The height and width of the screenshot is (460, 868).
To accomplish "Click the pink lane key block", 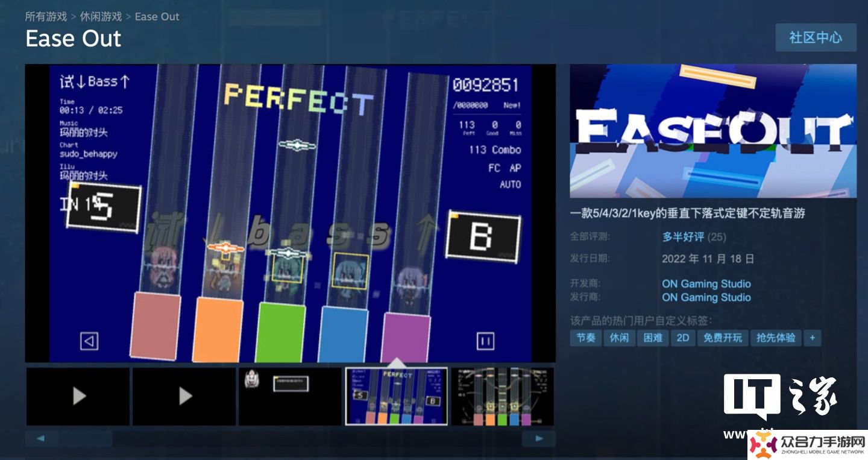I will point(156,326).
